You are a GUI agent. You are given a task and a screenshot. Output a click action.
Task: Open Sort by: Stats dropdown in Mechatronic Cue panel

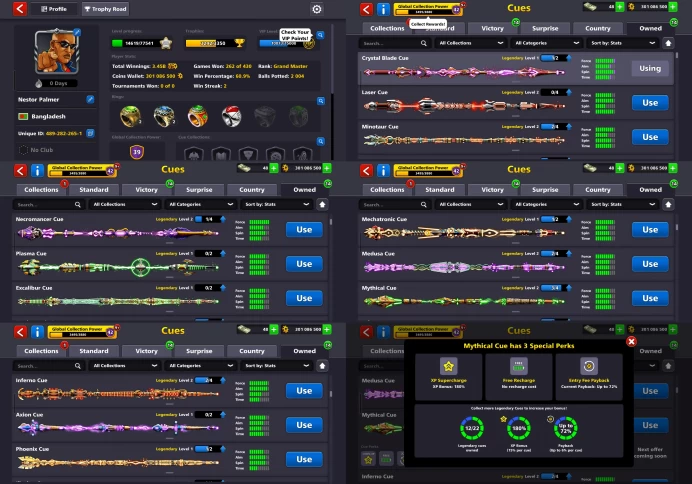[x=622, y=204]
